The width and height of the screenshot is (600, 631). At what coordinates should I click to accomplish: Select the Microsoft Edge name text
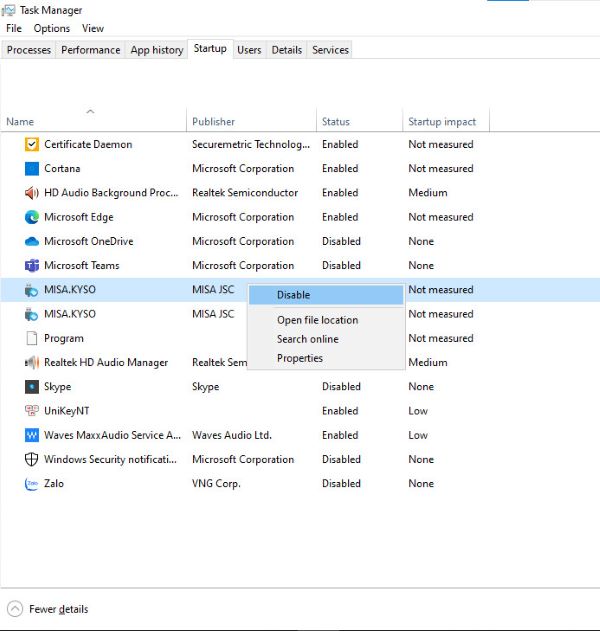pos(79,217)
